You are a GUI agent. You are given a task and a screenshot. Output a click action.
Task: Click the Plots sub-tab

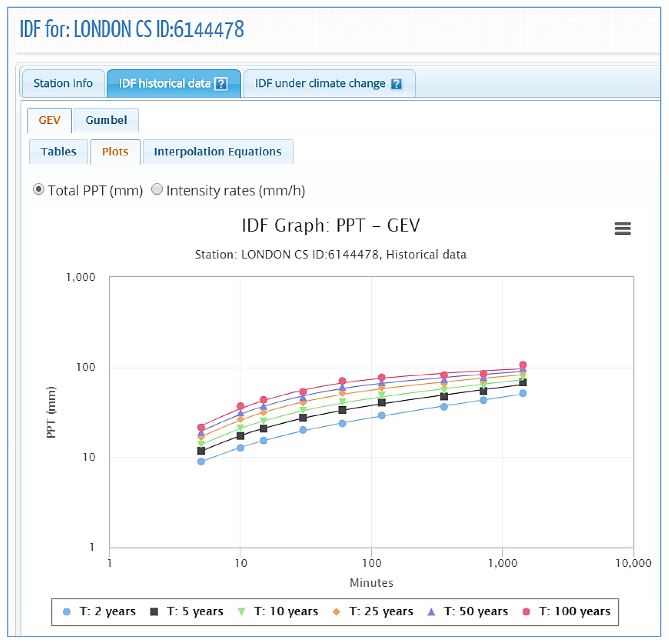(x=115, y=152)
